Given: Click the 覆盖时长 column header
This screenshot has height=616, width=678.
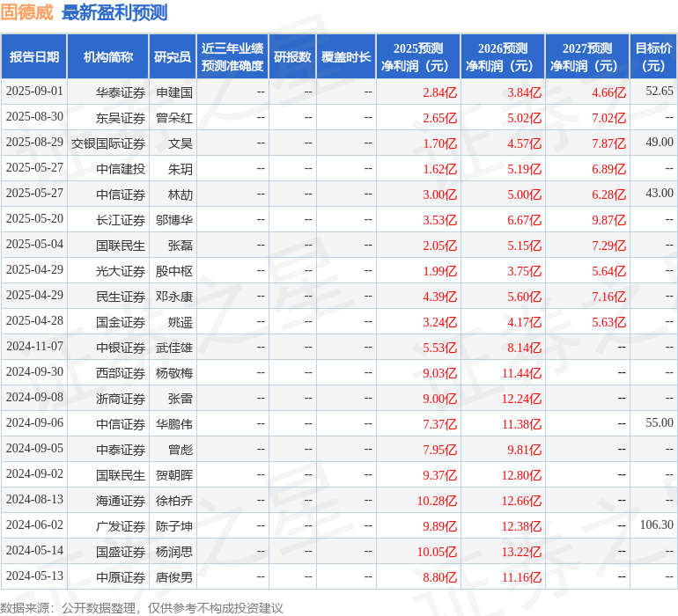Looking at the screenshot, I should click(346, 57).
